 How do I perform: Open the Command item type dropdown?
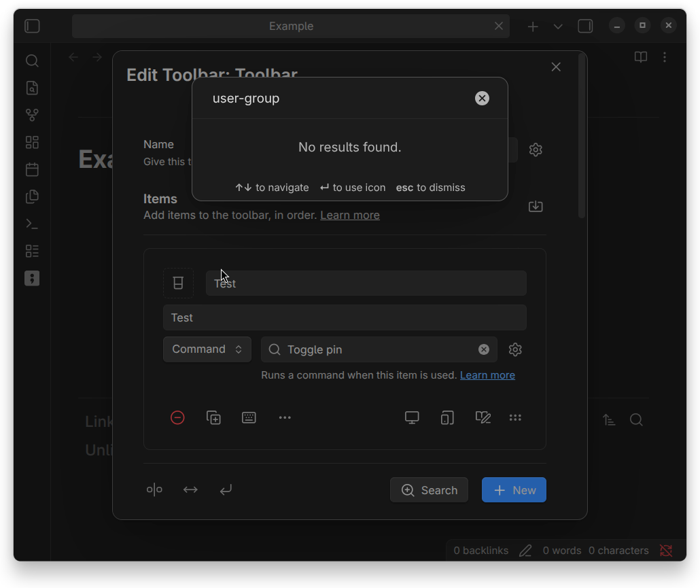click(x=207, y=349)
